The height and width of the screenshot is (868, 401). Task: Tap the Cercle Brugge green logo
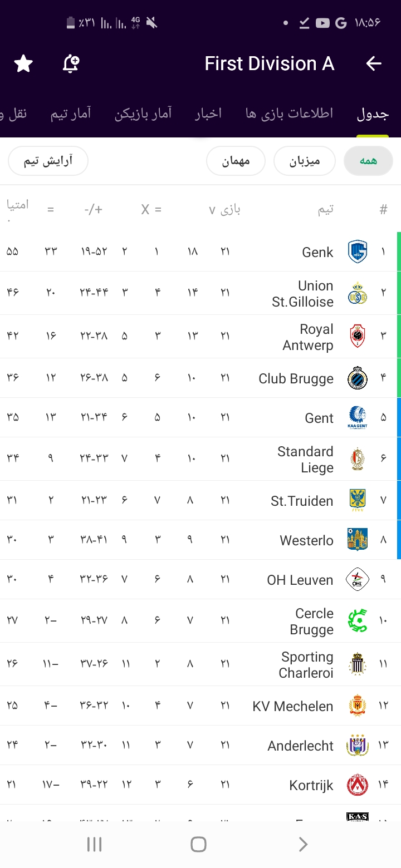point(357,621)
